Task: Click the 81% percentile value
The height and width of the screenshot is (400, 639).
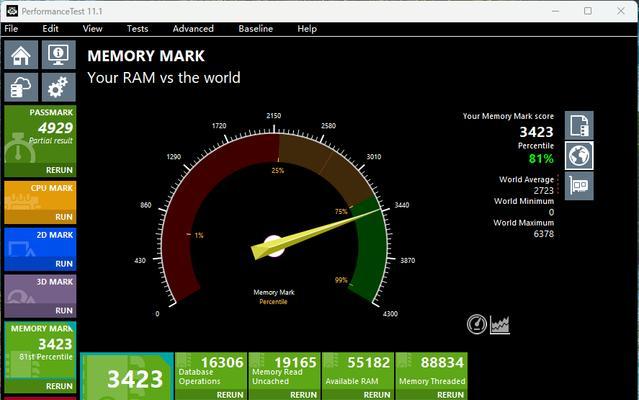Action: [x=541, y=158]
